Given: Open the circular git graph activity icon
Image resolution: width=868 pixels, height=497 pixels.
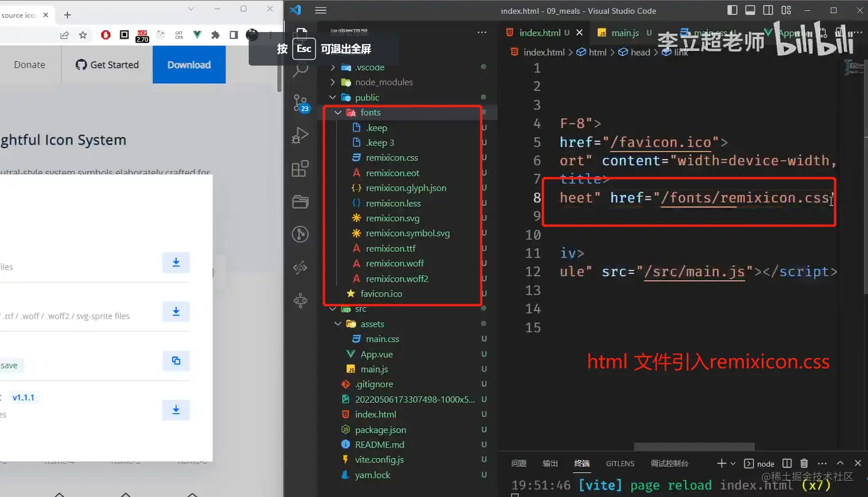Looking at the screenshot, I should [300, 234].
